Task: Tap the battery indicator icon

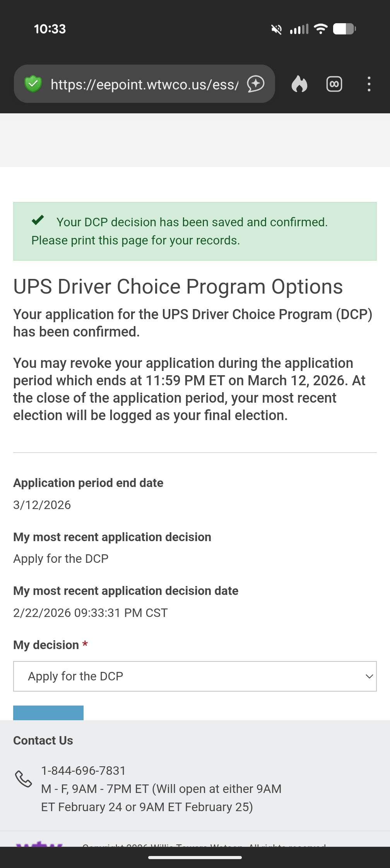Action: 344,29
